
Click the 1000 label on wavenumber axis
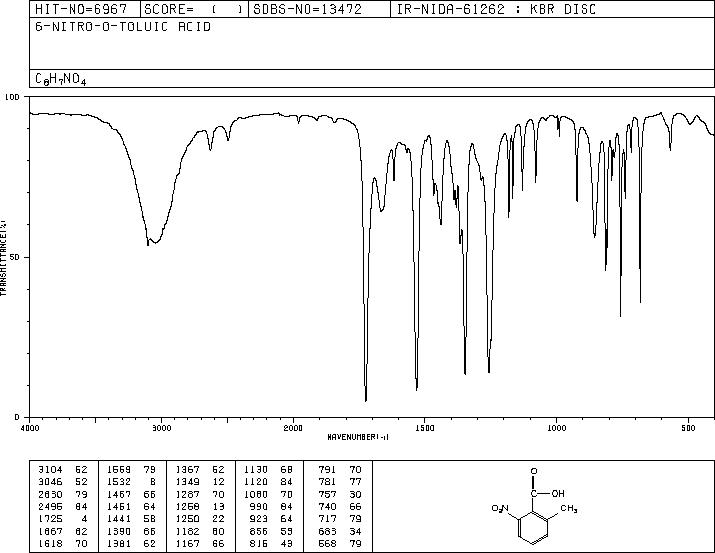click(x=556, y=428)
